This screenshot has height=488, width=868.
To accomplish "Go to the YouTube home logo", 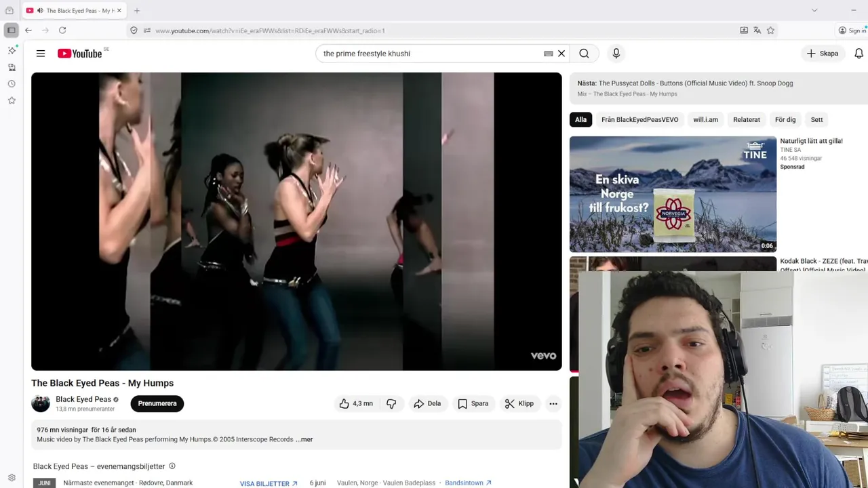I will tap(80, 54).
